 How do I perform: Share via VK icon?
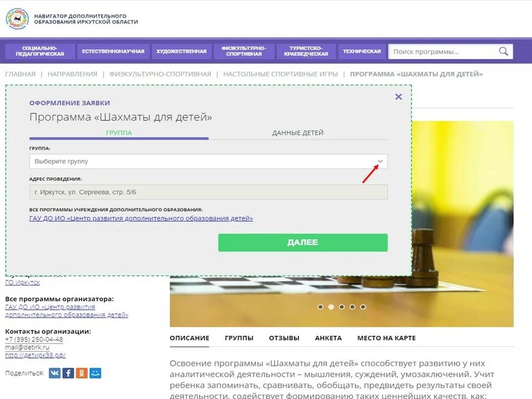[55, 373]
